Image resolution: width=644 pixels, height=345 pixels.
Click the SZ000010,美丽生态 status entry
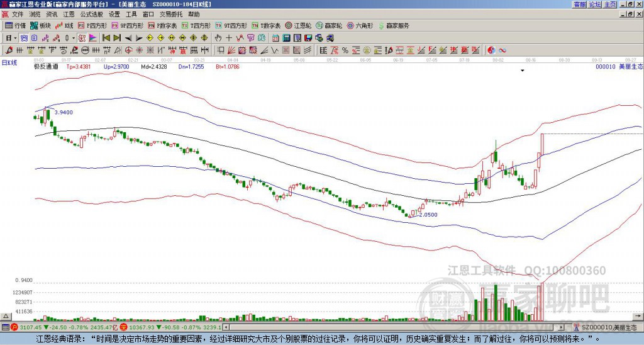coord(609,327)
